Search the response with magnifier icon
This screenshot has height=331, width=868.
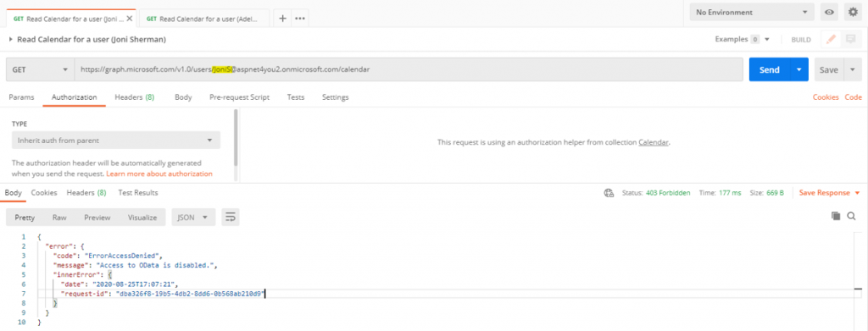[x=851, y=216]
